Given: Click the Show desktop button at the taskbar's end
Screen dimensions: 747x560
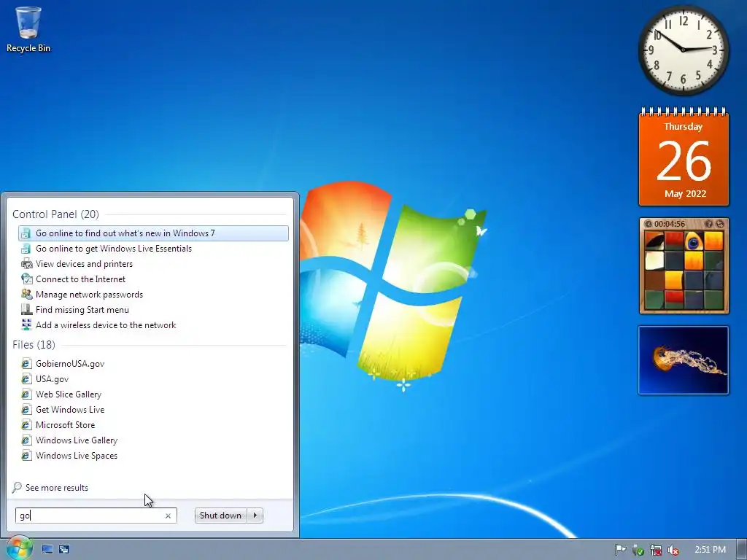Looking at the screenshot, I should (742, 550).
